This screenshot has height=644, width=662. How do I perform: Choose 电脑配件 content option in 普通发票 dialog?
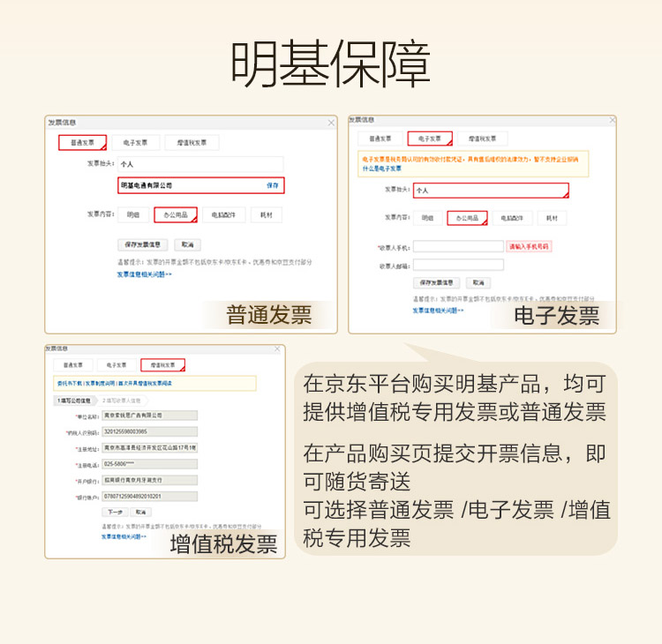(x=224, y=214)
